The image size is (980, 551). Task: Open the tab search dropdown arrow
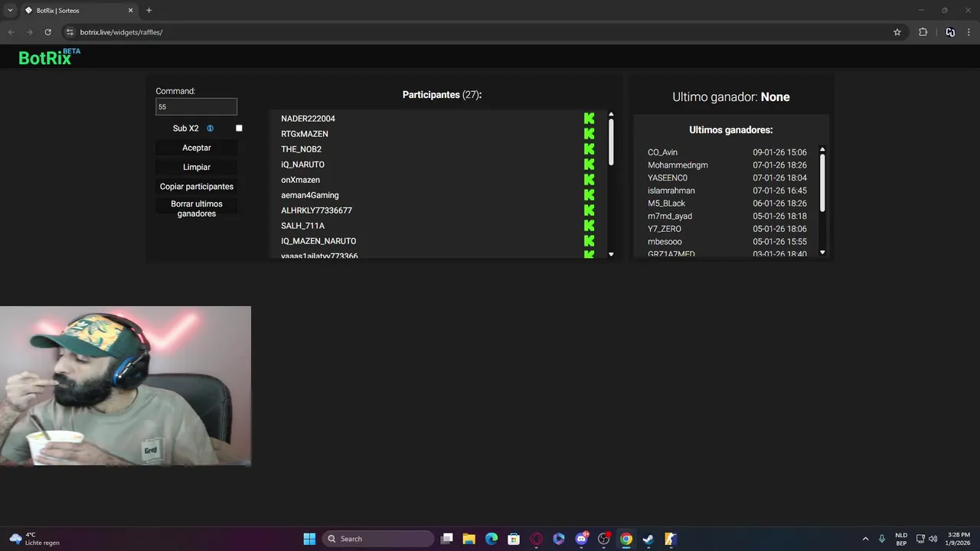click(10, 10)
